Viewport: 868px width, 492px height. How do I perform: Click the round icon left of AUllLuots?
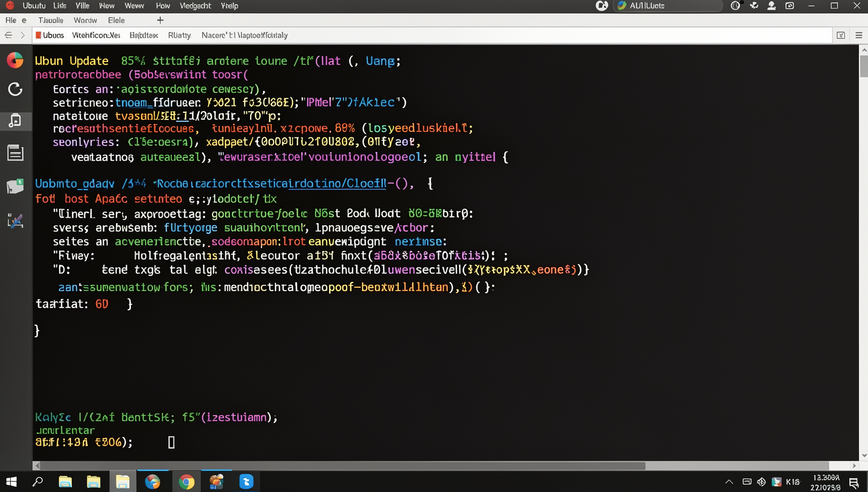pyautogui.click(x=602, y=5)
